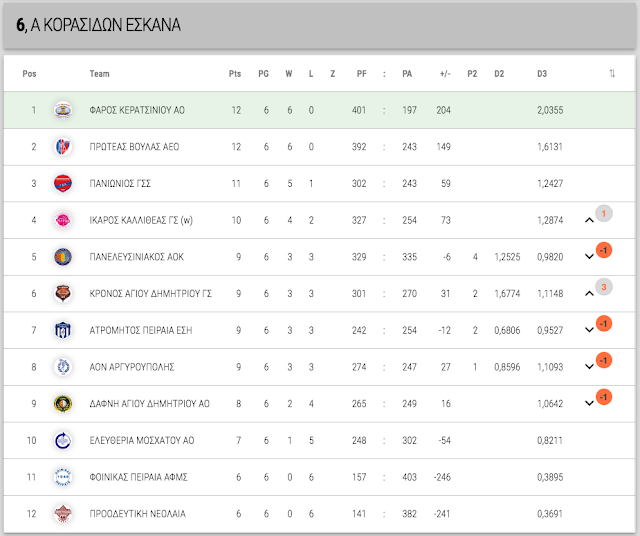Click the ΑΤΡΟΜΗΤΟΣ ΠΕΙΡΑΙΑ ΕΣΗ shield logo
Image resolution: width=640 pixels, height=536 pixels.
pos(63,330)
